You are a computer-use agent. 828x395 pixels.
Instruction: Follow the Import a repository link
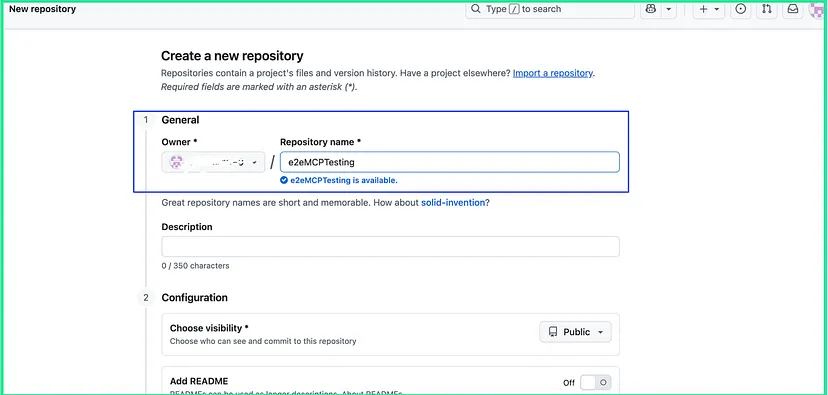(553, 73)
